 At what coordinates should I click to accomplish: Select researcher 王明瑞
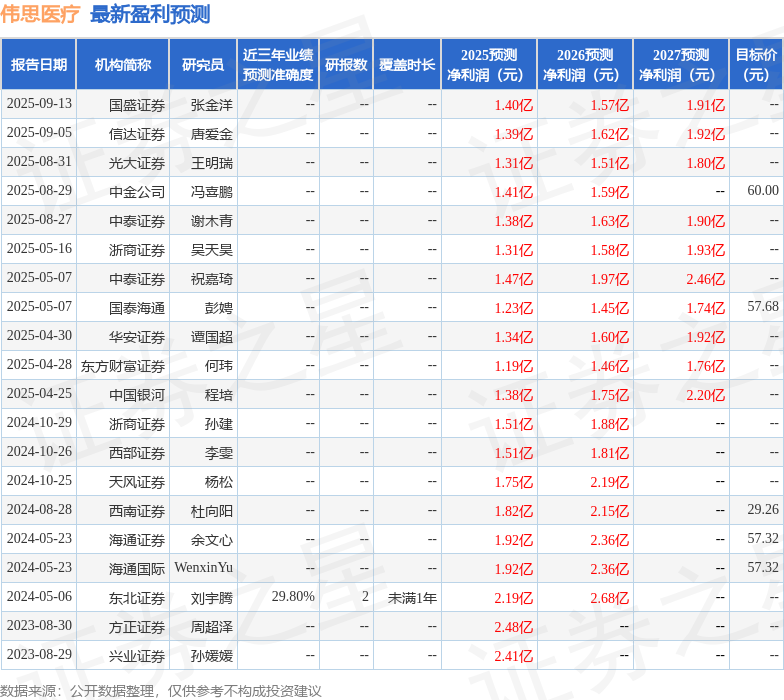pyautogui.click(x=212, y=163)
